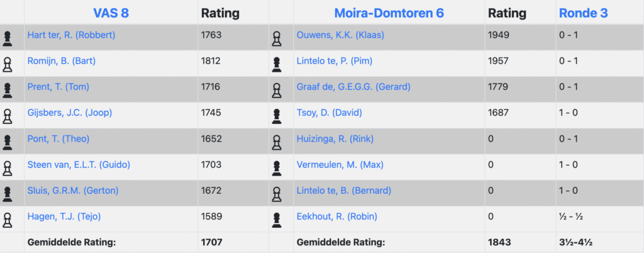The height and width of the screenshot is (253, 644).
Task: Click black pawn icon next to Vermeulen, M.
Action: [276, 167]
